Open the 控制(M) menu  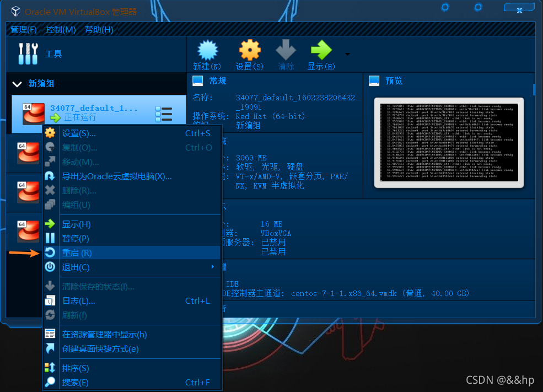point(61,30)
